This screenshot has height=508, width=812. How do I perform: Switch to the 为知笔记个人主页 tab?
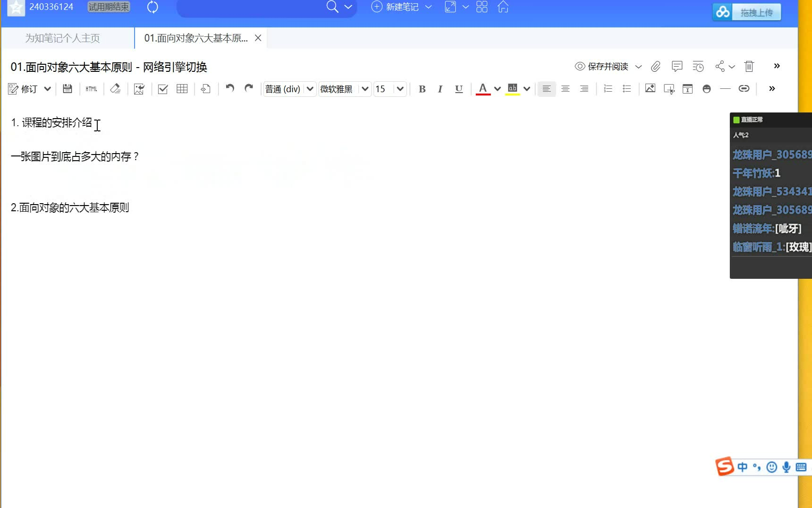click(x=63, y=38)
